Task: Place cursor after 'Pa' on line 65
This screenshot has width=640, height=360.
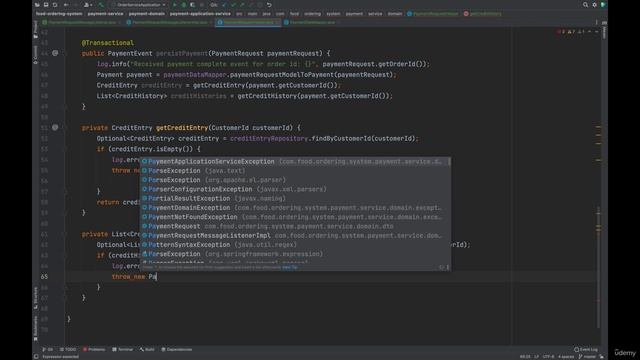Action: click(x=157, y=277)
